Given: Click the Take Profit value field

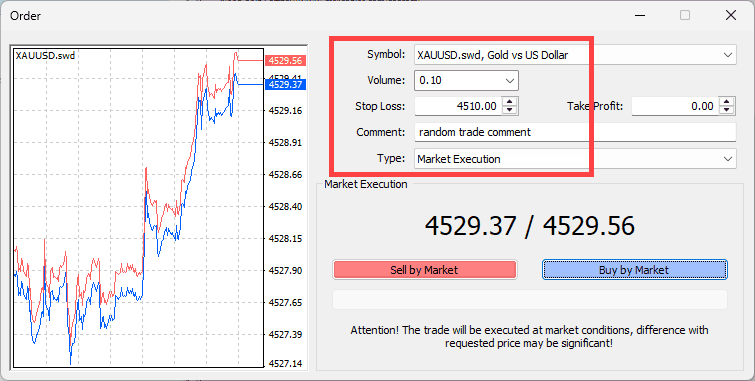Looking at the screenshot, I should 675,106.
